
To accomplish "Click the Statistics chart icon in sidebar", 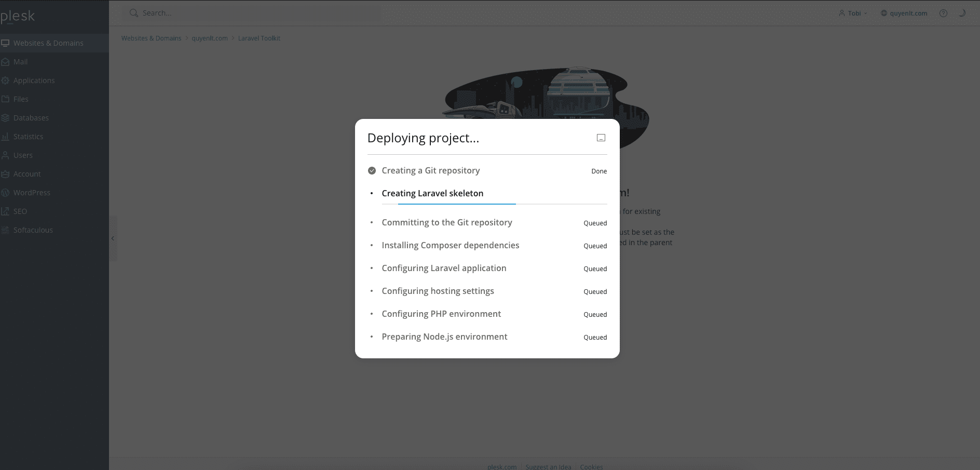I will pos(5,137).
